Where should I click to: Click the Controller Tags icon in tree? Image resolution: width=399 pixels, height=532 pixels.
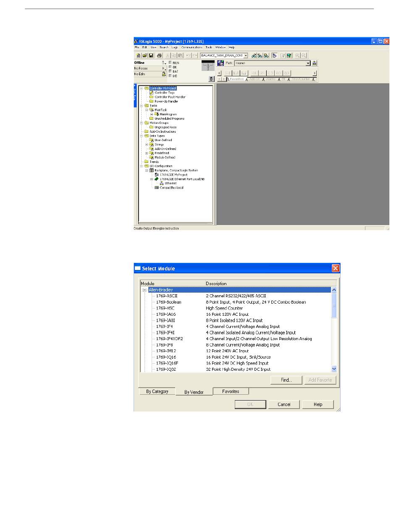coord(152,92)
